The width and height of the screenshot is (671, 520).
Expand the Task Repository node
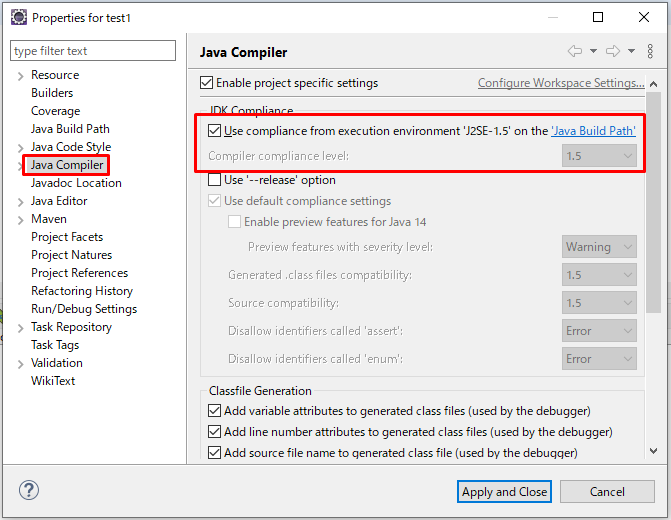pyautogui.click(x=20, y=328)
